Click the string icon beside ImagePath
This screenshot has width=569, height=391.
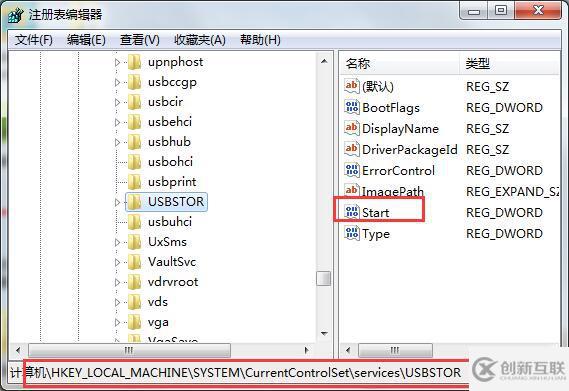(352, 191)
